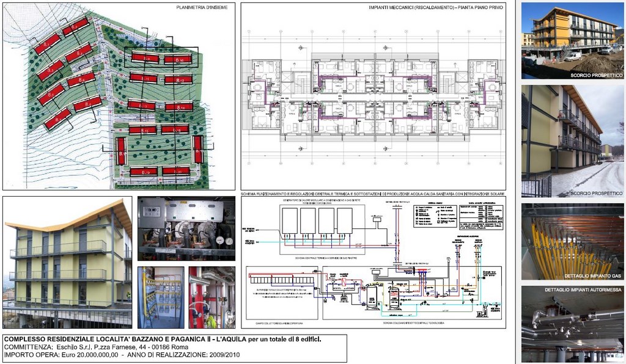Click the 'PLANIMETRIA D'INSIEME' title
The height and width of the screenshot is (364, 626).
pos(202,7)
